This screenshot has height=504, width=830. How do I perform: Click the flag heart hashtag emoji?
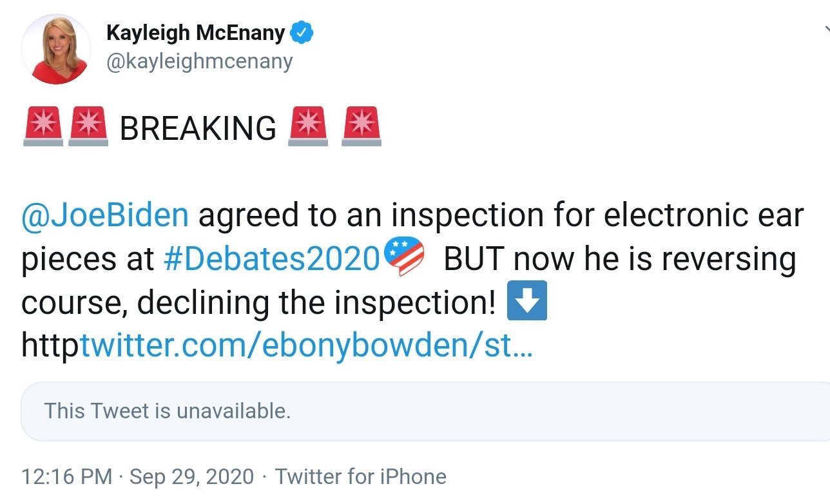tap(404, 257)
